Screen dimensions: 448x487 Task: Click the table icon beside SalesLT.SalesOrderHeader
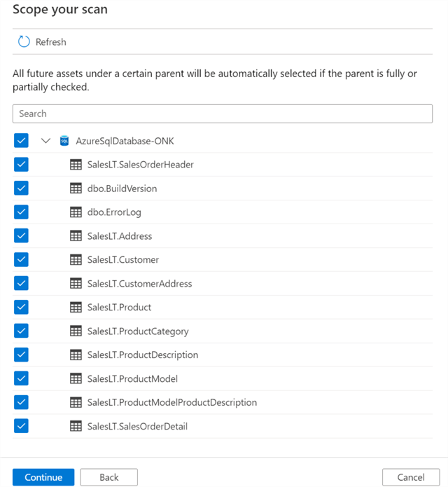tap(76, 165)
